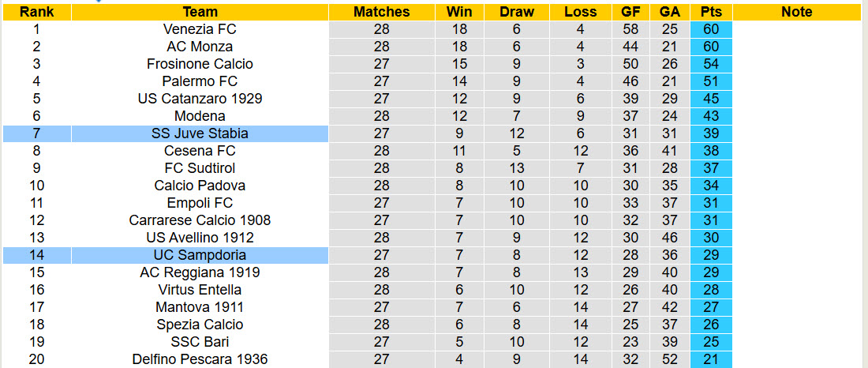
Task: Click the GA column header
Action: coord(670,12)
